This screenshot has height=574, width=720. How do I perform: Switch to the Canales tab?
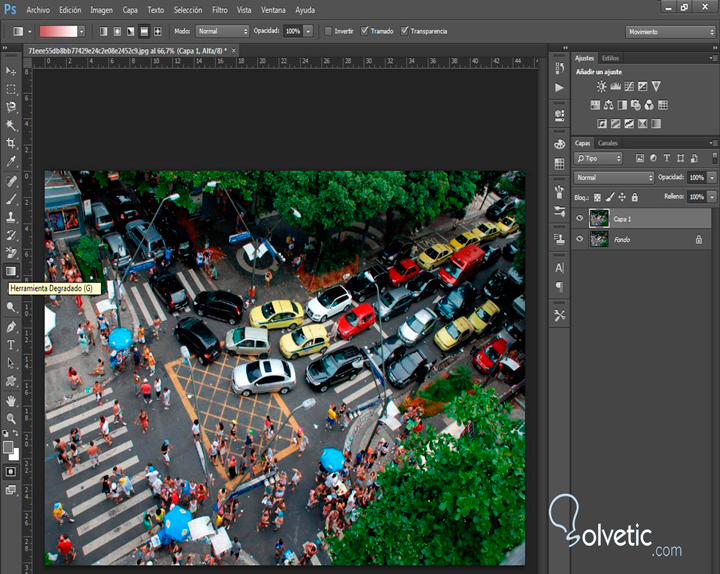608,143
